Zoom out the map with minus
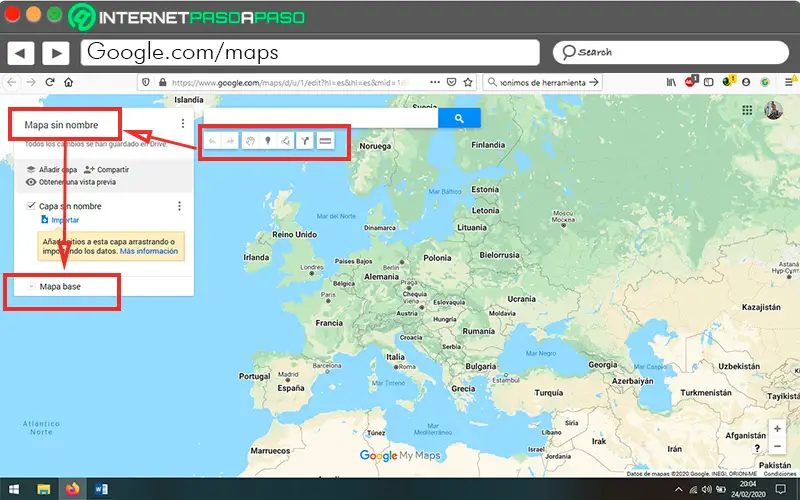Image resolution: width=800 pixels, height=500 pixels. click(x=777, y=446)
